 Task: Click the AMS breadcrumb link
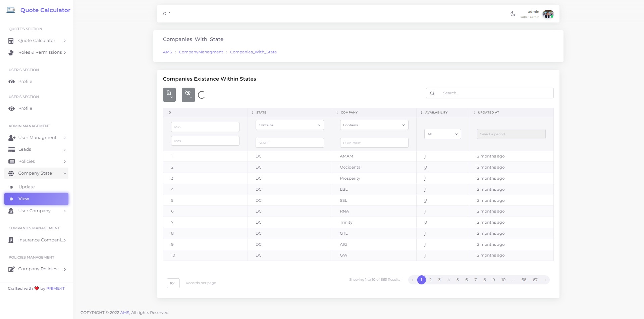(167, 52)
